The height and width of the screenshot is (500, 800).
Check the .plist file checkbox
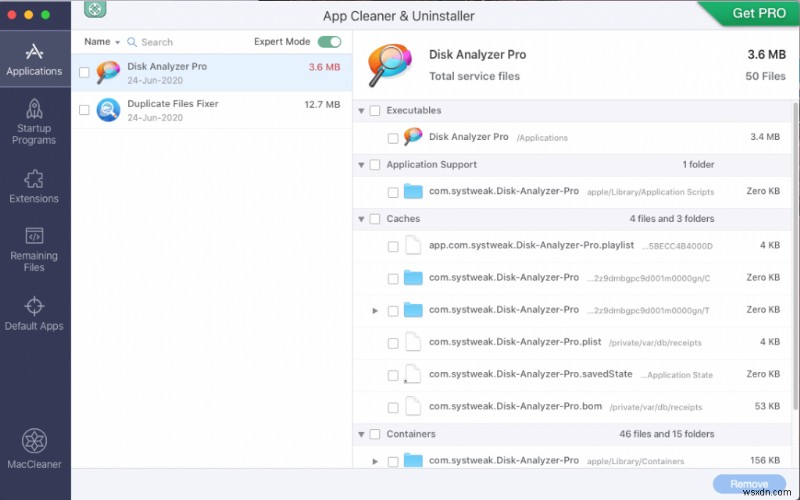393,343
